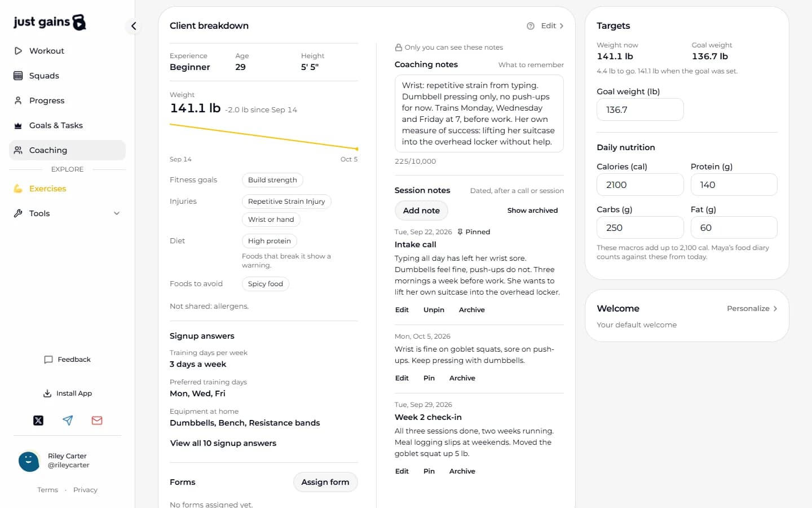This screenshot has height=508, width=812.
Task: Edit the client breakdown
Action: click(552, 26)
